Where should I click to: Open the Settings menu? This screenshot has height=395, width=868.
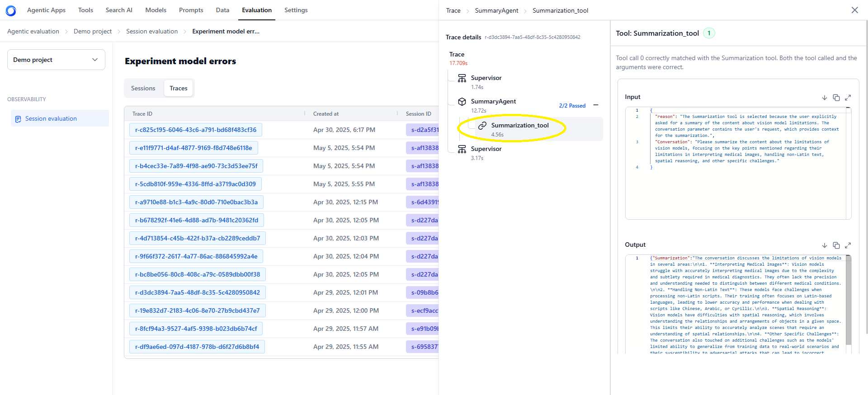pos(296,10)
